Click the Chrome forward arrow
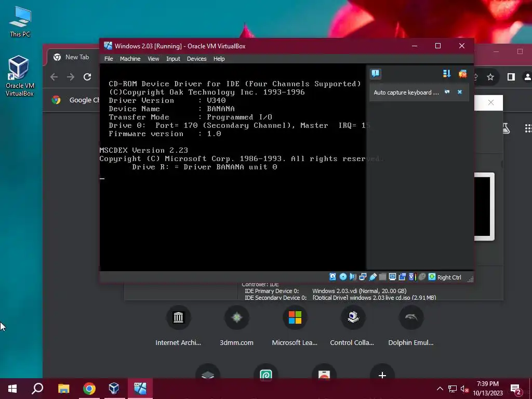The height and width of the screenshot is (399, 532). coord(71,77)
